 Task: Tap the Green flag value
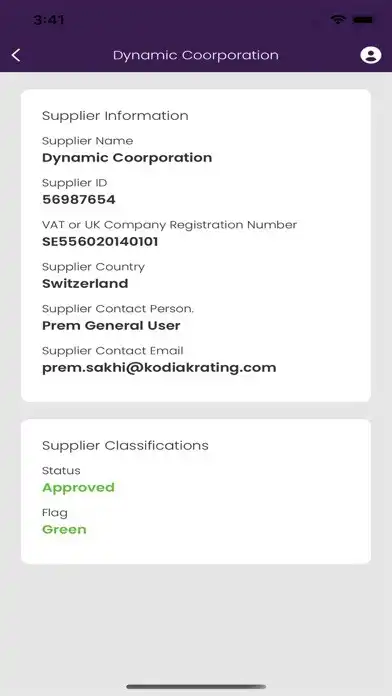(x=64, y=530)
